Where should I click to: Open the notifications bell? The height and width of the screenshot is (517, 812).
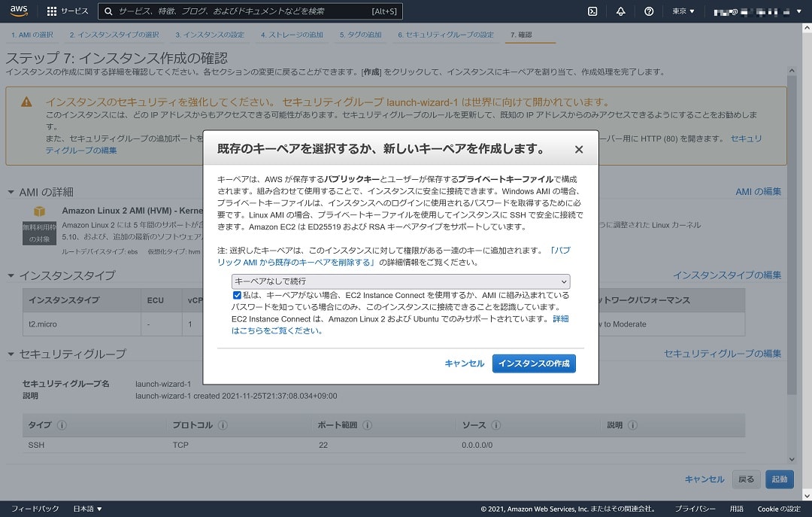[x=620, y=11]
